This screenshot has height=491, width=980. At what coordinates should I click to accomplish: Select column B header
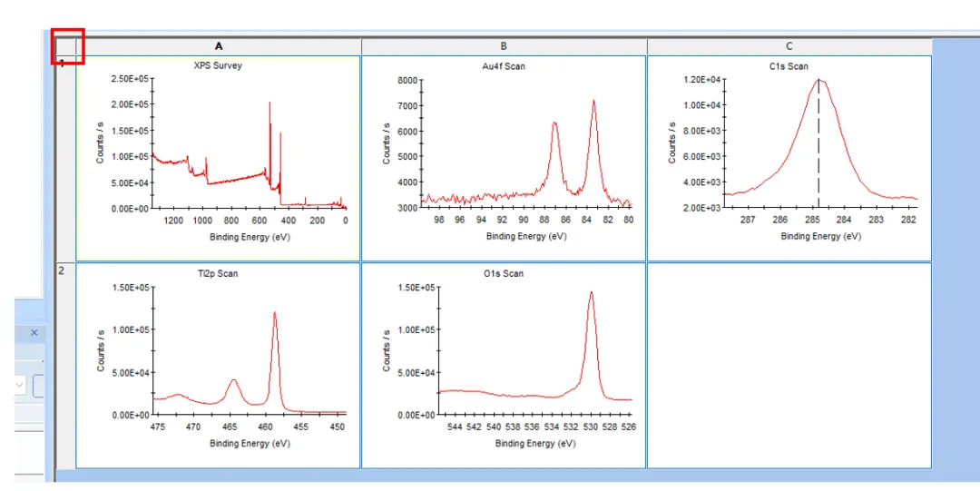click(504, 46)
